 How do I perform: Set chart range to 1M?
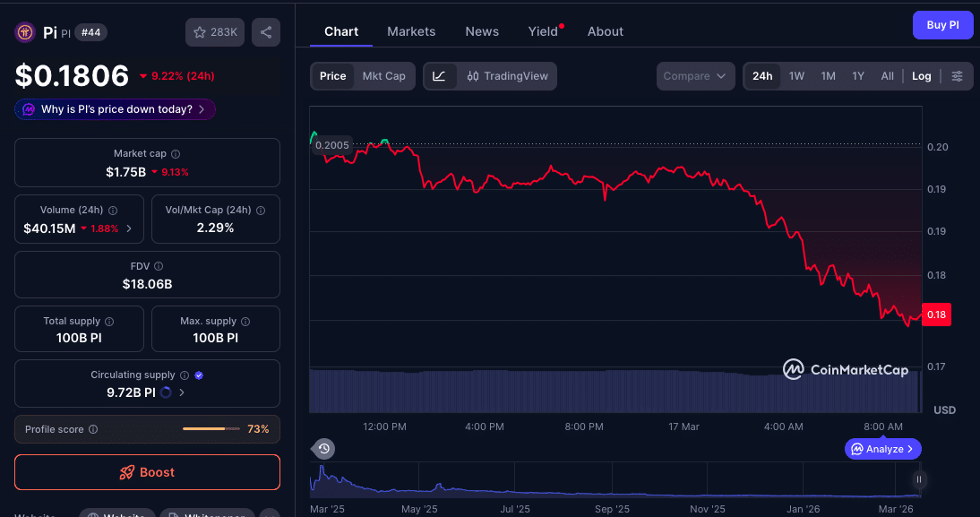coord(828,76)
